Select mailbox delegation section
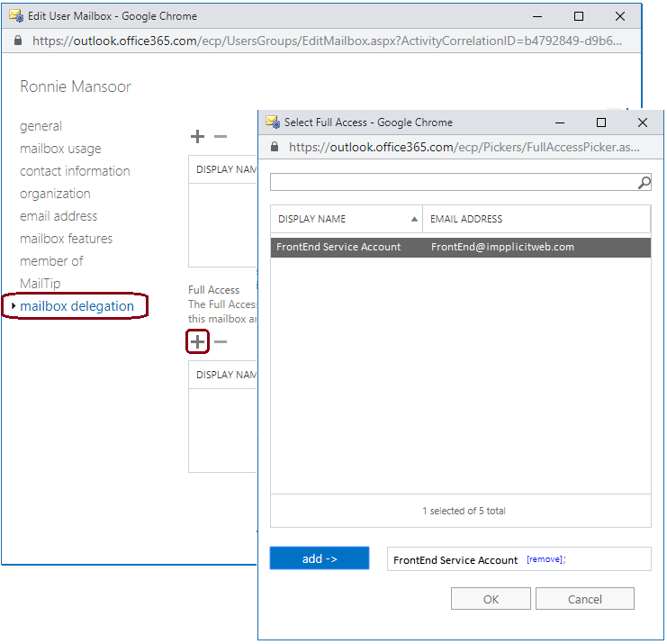Image resolution: width=667 pixels, height=644 pixels. point(77,306)
